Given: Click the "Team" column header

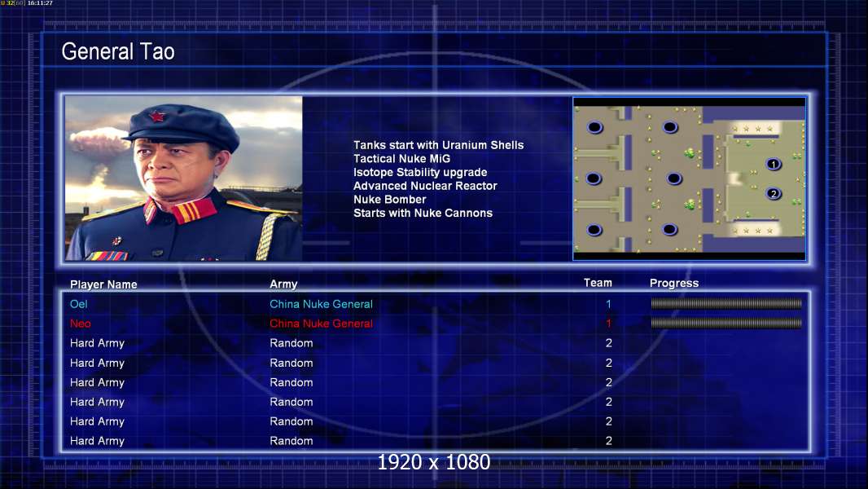Looking at the screenshot, I should 598,283.
